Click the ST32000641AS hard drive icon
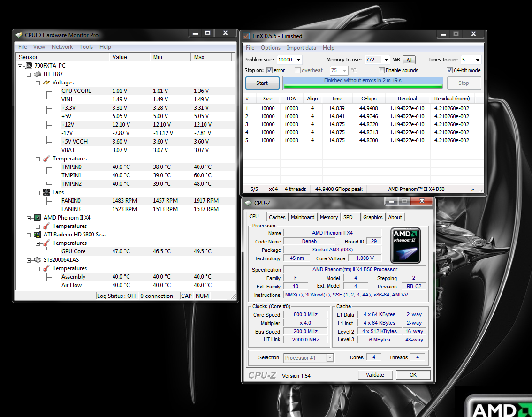 (38, 260)
